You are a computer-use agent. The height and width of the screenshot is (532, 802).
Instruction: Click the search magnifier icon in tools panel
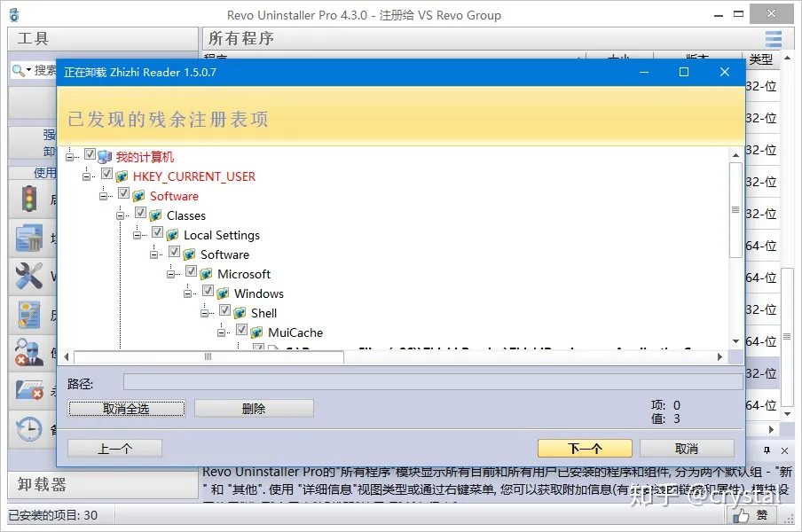(x=19, y=70)
